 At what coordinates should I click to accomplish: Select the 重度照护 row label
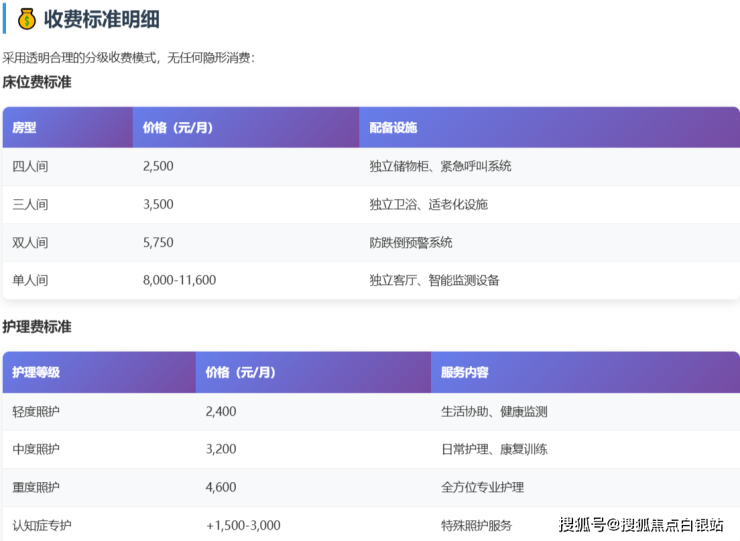[x=36, y=487]
